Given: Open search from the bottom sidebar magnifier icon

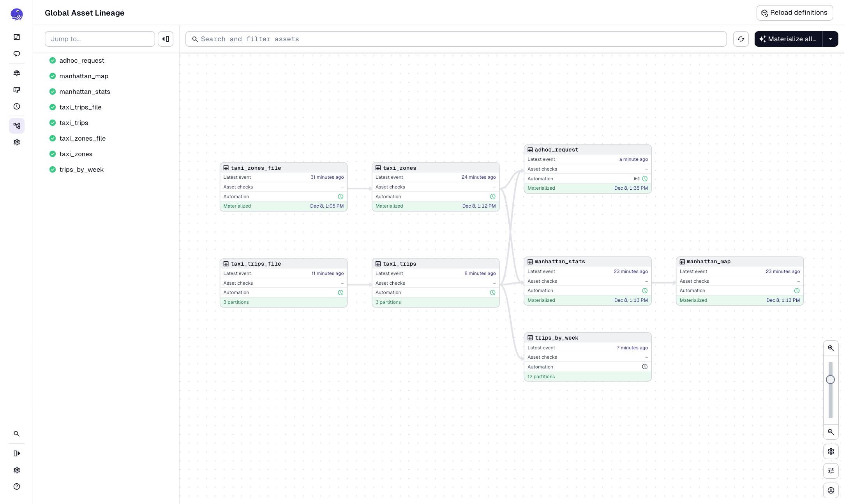Looking at the screenshot, I should 17,434.
